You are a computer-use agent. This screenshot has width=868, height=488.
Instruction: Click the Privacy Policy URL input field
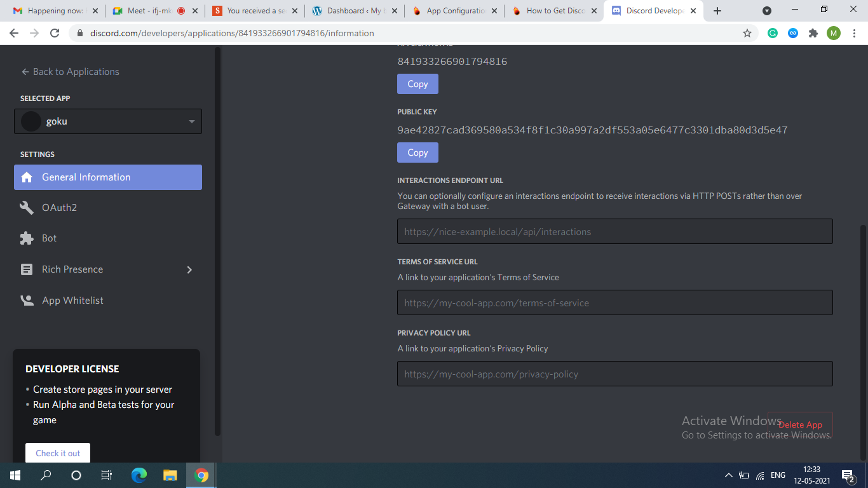pos(614,374)
